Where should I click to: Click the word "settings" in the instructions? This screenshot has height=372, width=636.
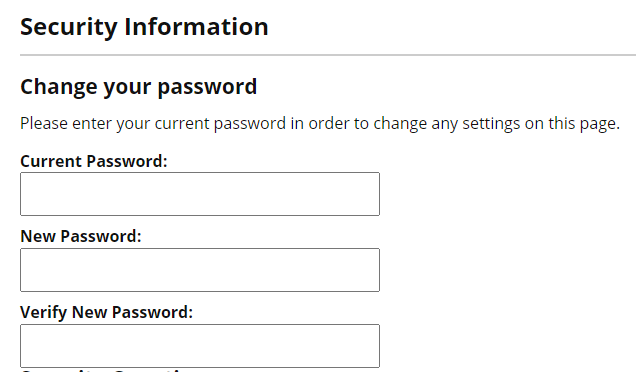pyautogui.click(x=491, y=123)
